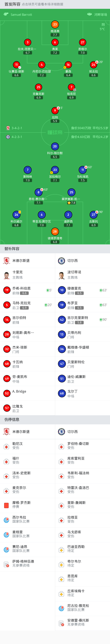
Task: Click the Middlesbrough crest beside the 3-4-2-1 formation
Action: (8, 128)
